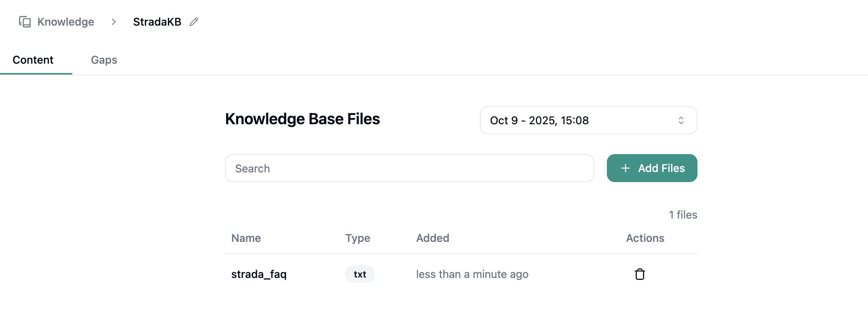The height and width of the screenshot is (323, 868).
Task: Click the Name column header
Action: (246, 238)
